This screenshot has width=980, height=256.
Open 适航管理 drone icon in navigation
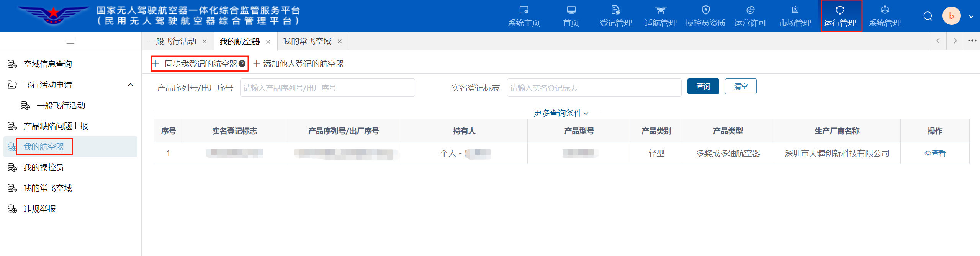click(660, 10)
